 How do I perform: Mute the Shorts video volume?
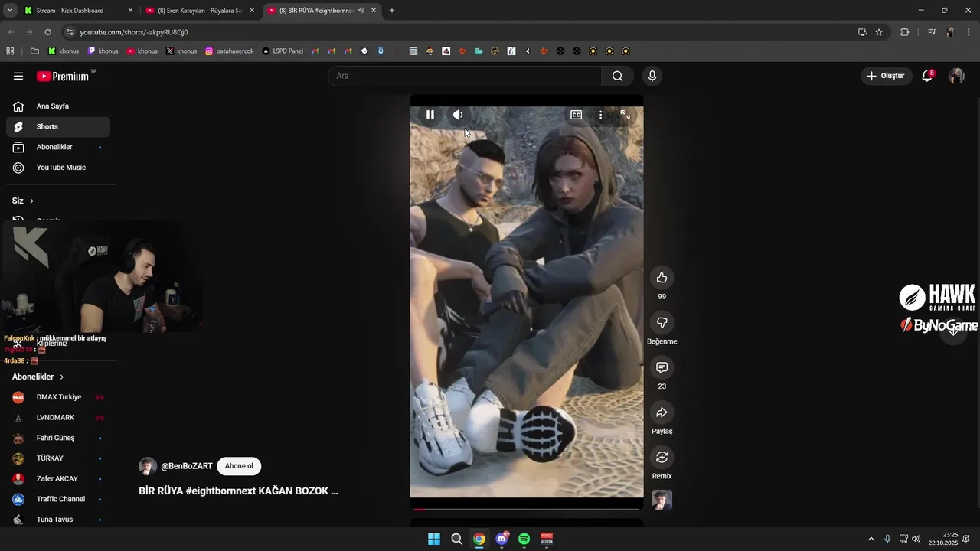tap(458, 115)
